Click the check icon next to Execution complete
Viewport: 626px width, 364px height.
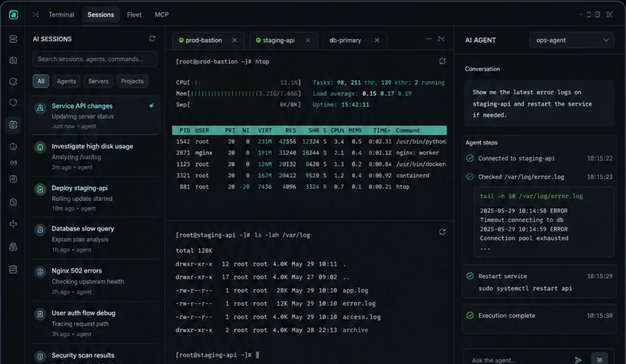pos(470,315)
